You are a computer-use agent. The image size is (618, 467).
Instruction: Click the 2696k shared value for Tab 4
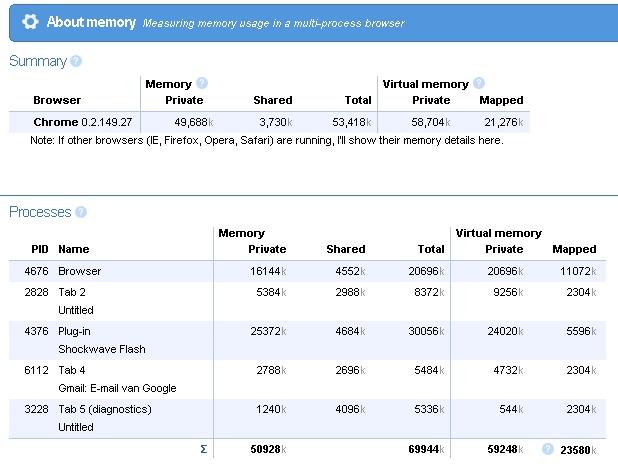click(x=350, y=370)
